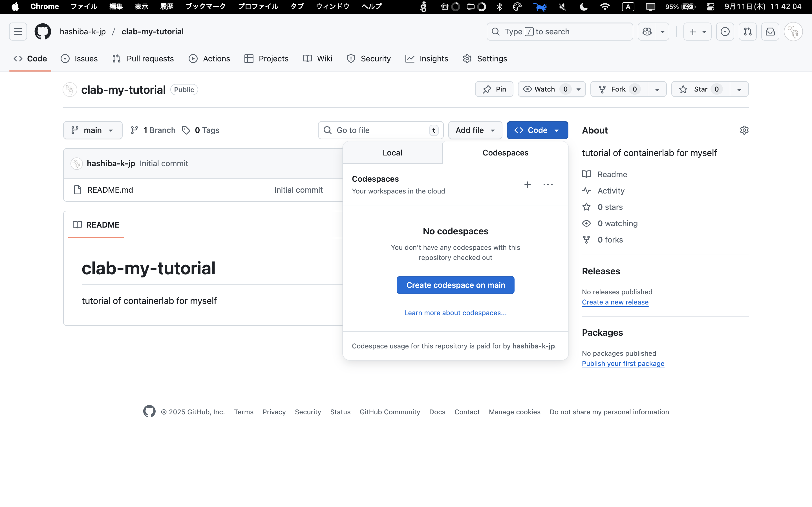The image size is (812, 507).
Task: Open Copilot chat icon in header
Action: (647, 32)
